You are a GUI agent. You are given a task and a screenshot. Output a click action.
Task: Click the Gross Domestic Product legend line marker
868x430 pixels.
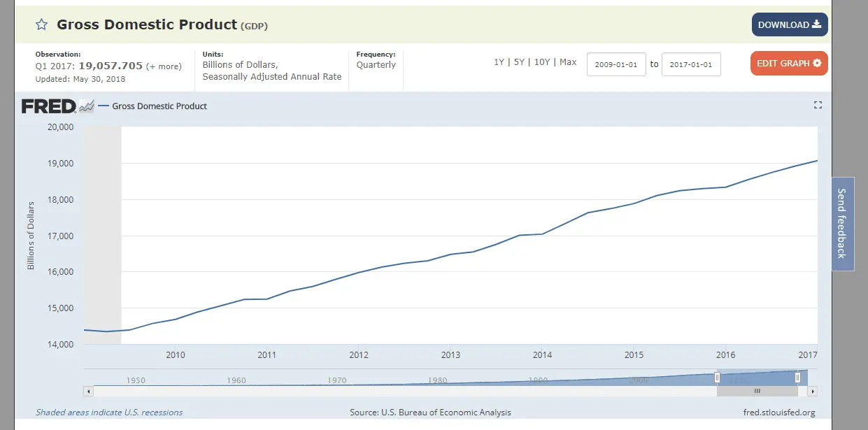[104, 106]
